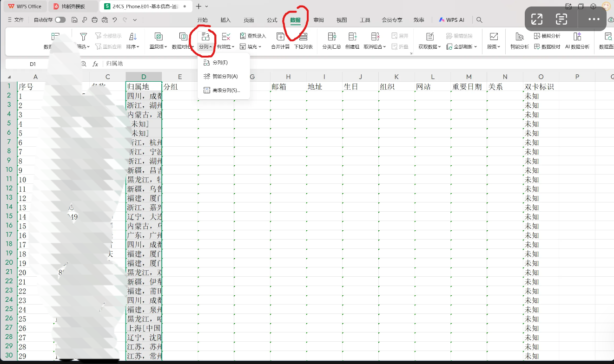Click the 重复项 duplicates icon

pos(158,36)
